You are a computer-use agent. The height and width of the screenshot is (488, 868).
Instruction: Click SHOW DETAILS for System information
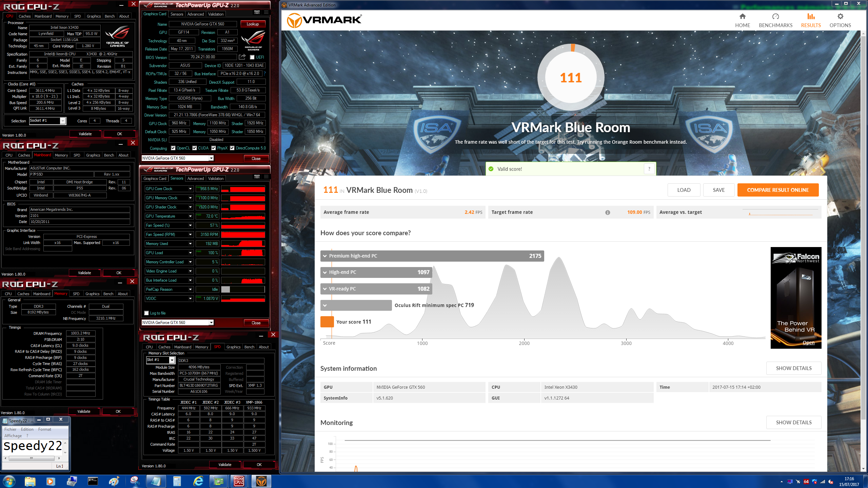(x=793, y=368)
